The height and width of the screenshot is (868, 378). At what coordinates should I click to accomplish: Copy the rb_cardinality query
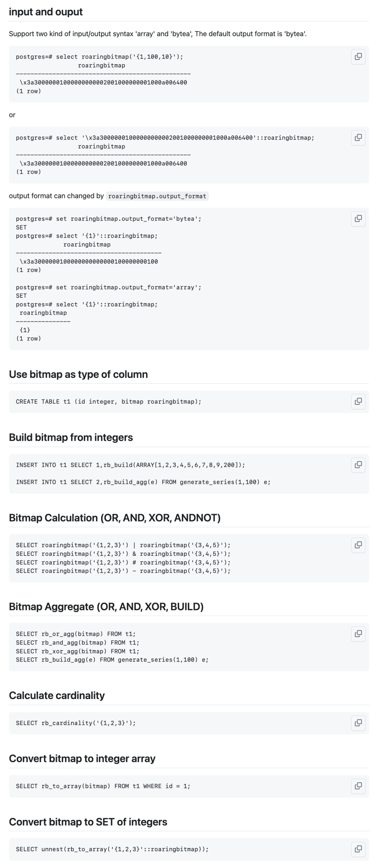tap(358, 723)
